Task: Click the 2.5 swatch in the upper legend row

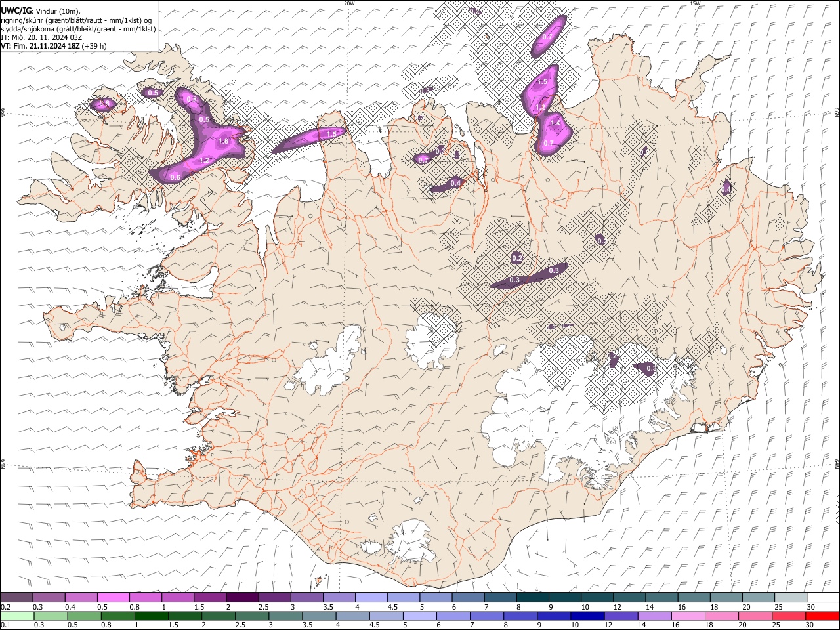Action: [274, 597]
